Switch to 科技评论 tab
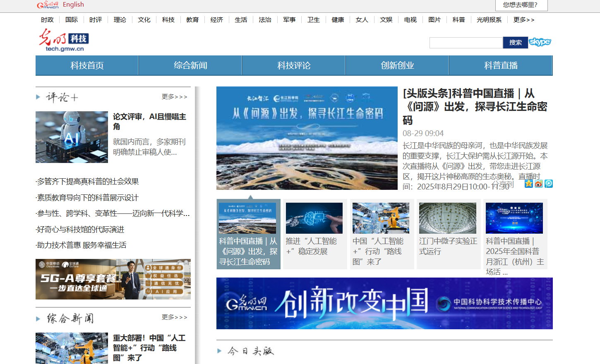This screenshot has width=600, height=364. 294,65
